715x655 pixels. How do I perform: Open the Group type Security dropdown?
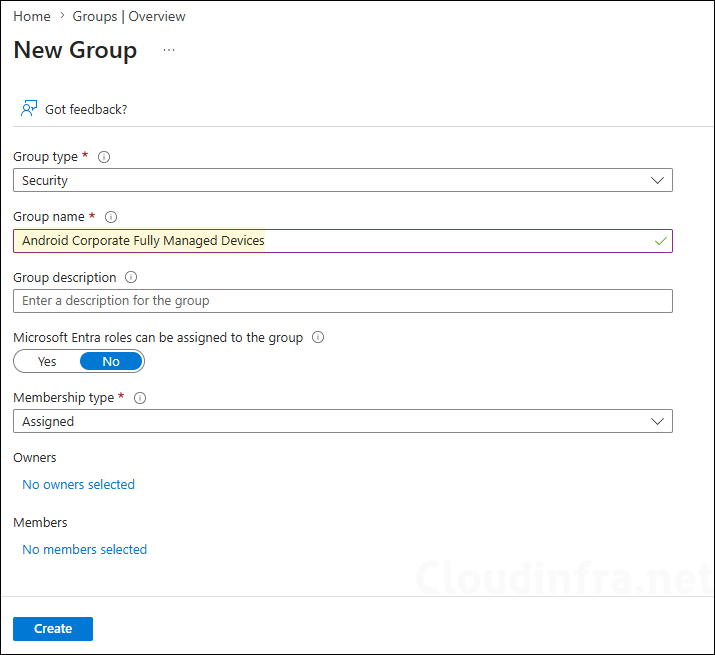coord(342,180)
